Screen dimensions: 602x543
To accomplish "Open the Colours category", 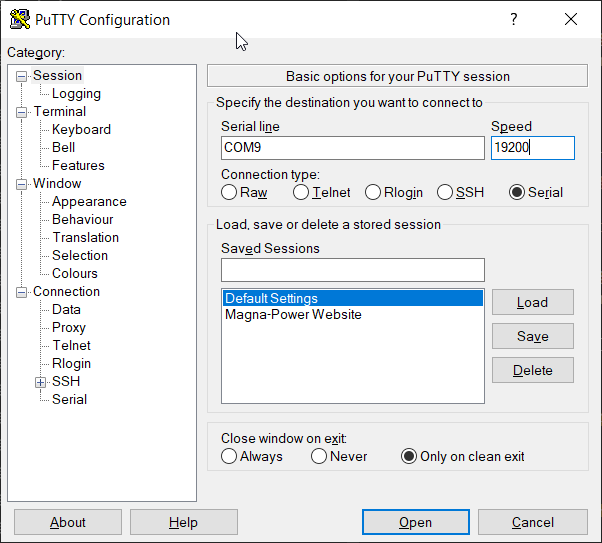I will point(75,273).
